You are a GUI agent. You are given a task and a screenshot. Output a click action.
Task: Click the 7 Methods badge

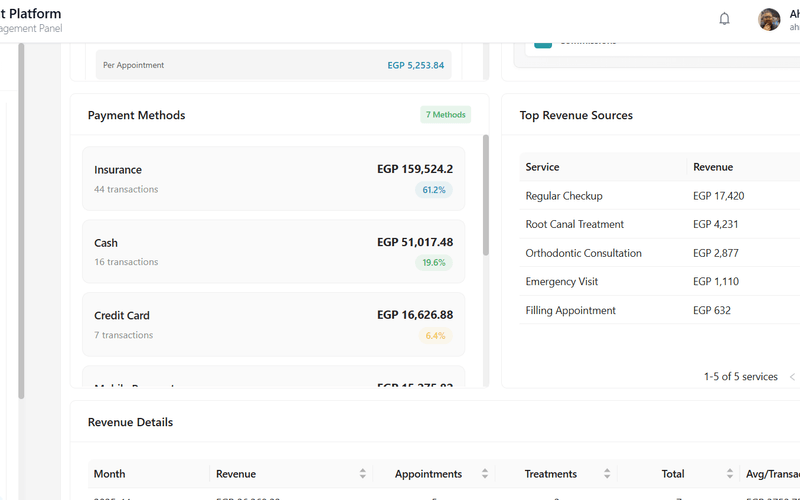[x=445, y=115]
